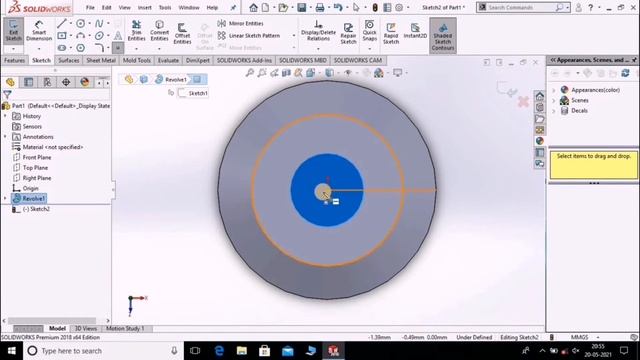
Task: Open Display/Delete Relations
Action: click(318, 31)
